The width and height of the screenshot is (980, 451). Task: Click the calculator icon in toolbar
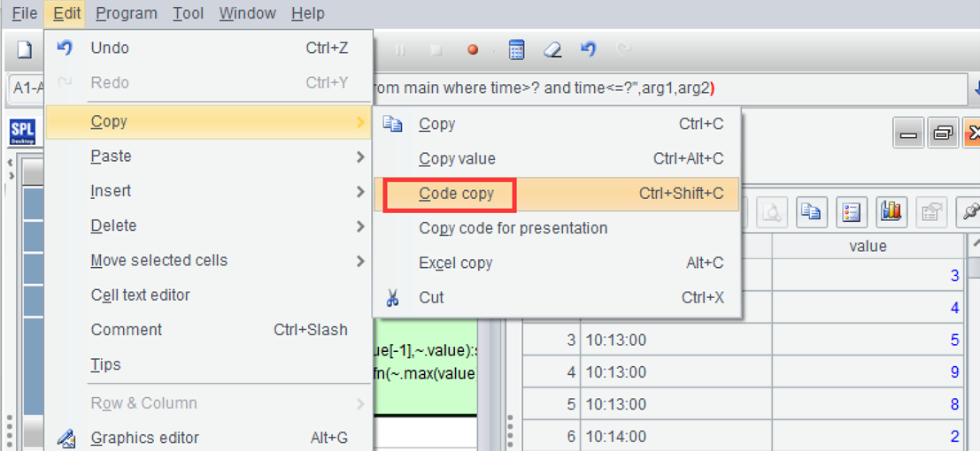[x=517, y=50]
